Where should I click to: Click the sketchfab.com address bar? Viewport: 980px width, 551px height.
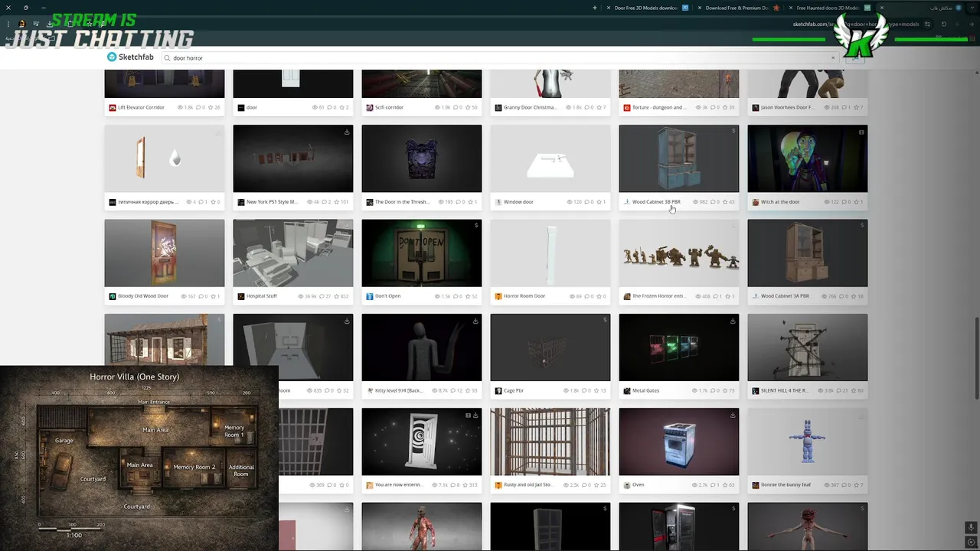pos(857,24)
